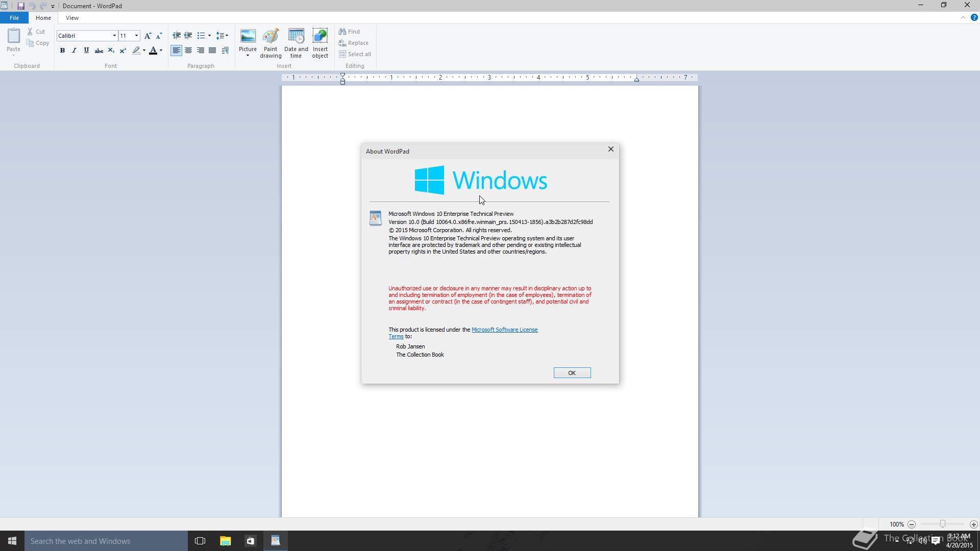Toggle strikethrough formatting
This screenshot has width=980, height=551.
pos(99,51)
